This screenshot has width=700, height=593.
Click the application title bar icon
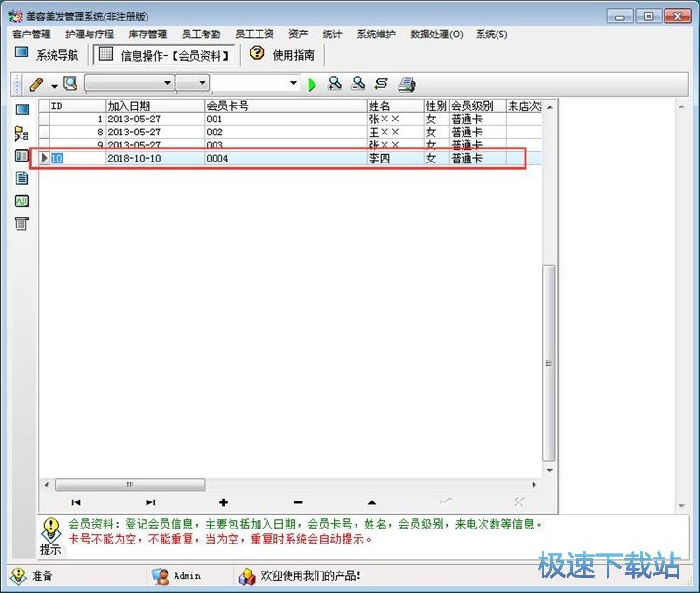[16, 17]
